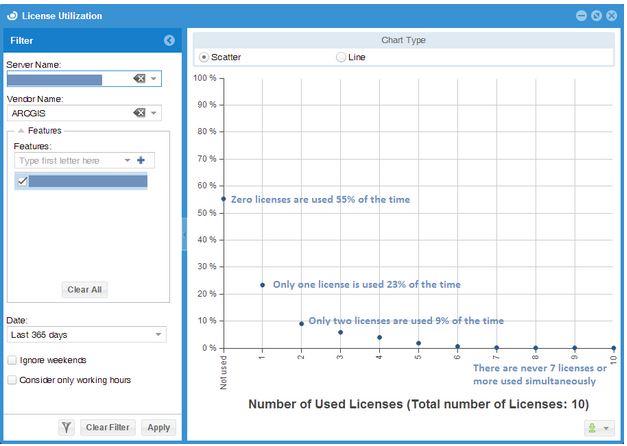The image size is (627, 446).
Task: Uncheck the selected feature in list
Action: pos(23,181)
